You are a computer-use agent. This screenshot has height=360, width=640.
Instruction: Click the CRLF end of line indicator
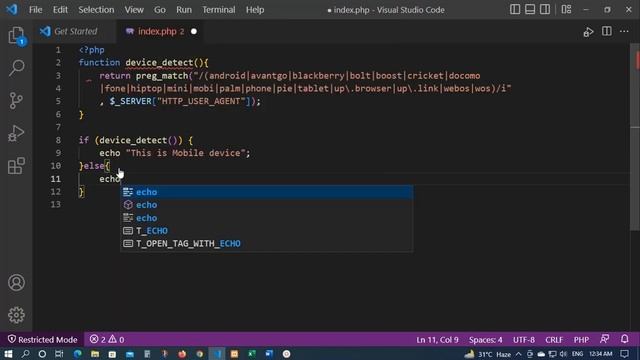(x=554, y=340)
